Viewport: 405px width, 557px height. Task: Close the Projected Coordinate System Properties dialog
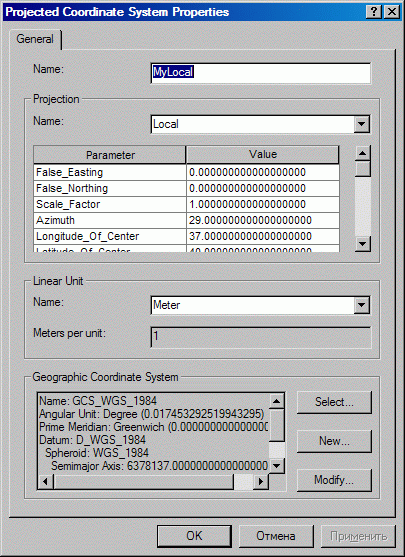[x=392, y=12]
